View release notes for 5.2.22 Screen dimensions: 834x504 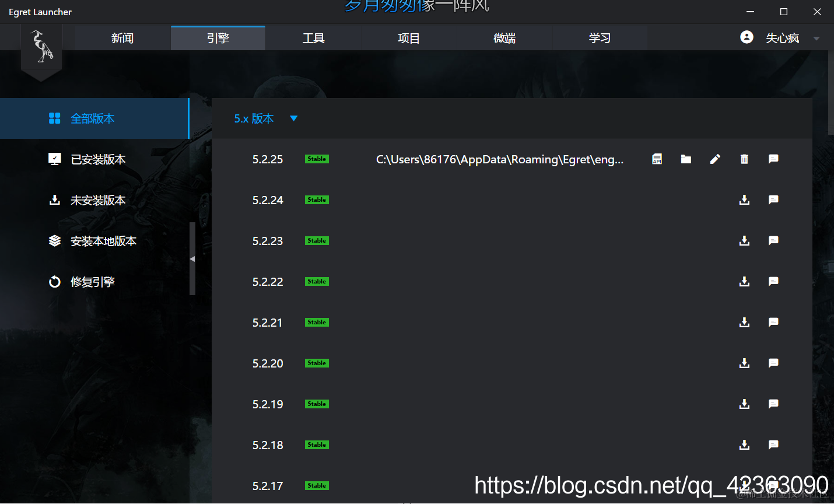773,281
